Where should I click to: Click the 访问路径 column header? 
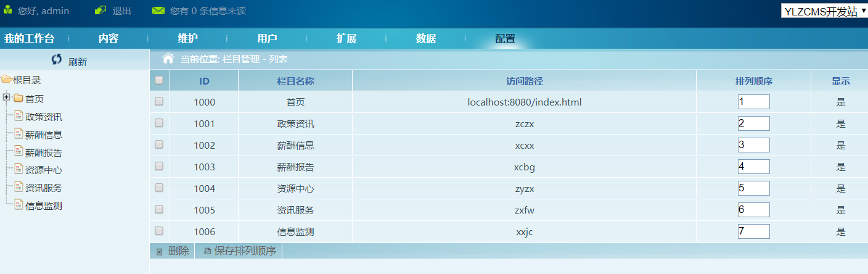525,81
